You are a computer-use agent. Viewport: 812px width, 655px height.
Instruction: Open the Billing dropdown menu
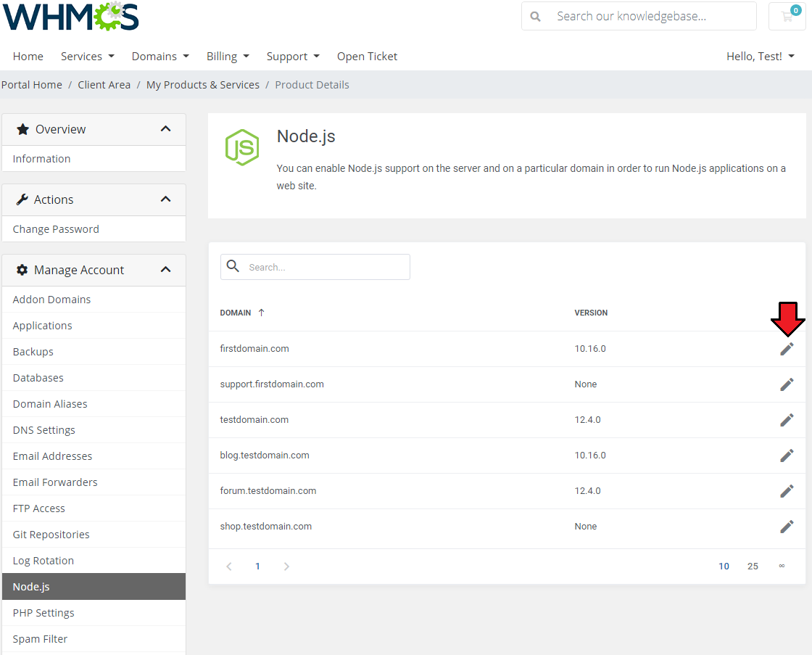click(x=228, y=57)
